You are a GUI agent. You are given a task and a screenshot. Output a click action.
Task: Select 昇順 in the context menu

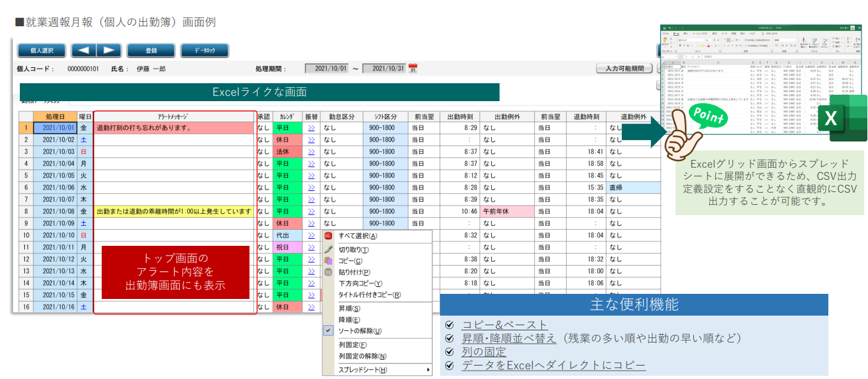(349, 309)
